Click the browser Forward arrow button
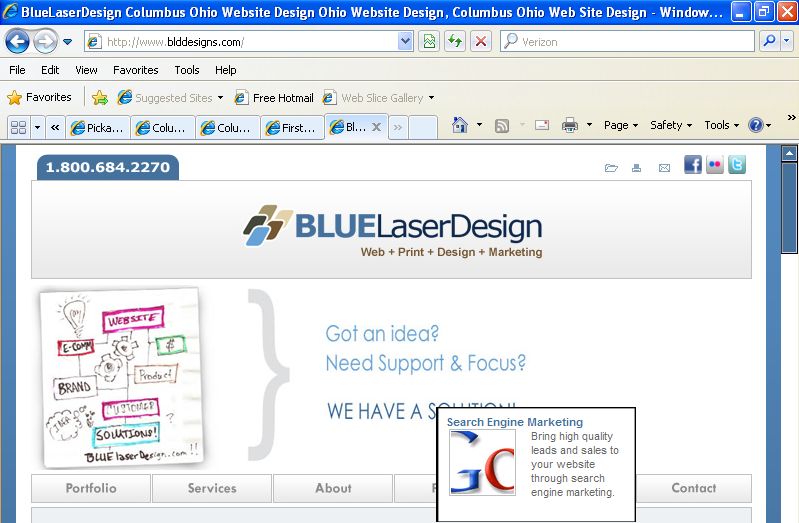Image resolution: width=799 pixels, height=523 pixels. 45,41
